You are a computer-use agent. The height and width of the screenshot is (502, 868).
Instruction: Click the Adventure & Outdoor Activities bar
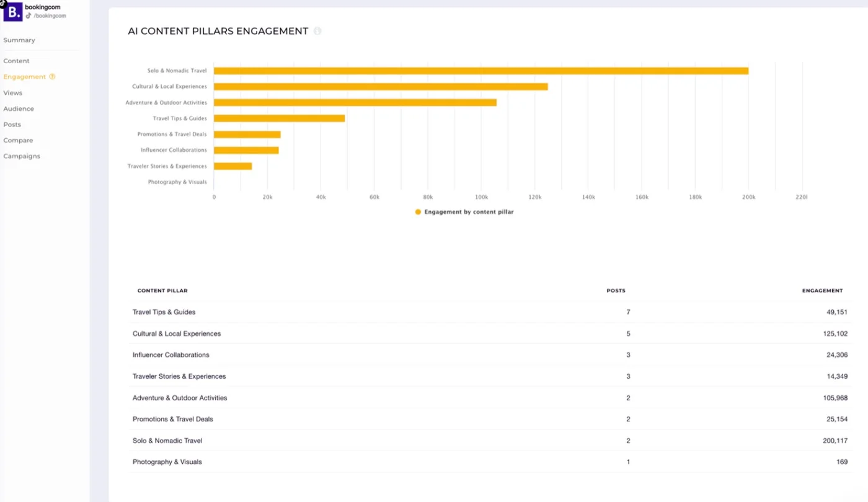click(355, 102)
